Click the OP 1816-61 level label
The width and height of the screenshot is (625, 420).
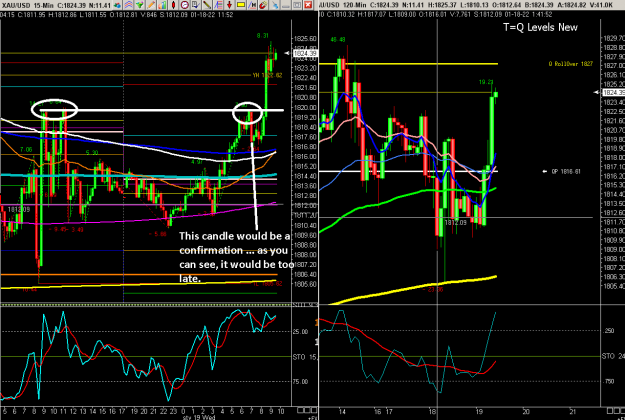coord(566,171)
